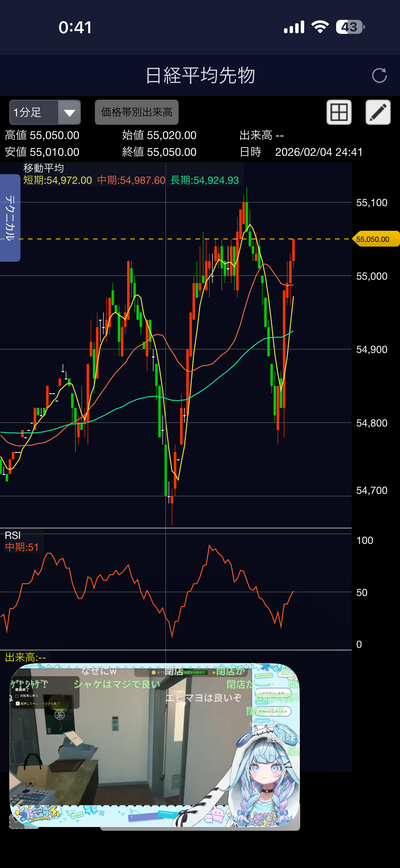This screenshot has width=400, height=868.
Task: Tap the refresh icon beside 日経平均先物
Action: tap(379, 75)
